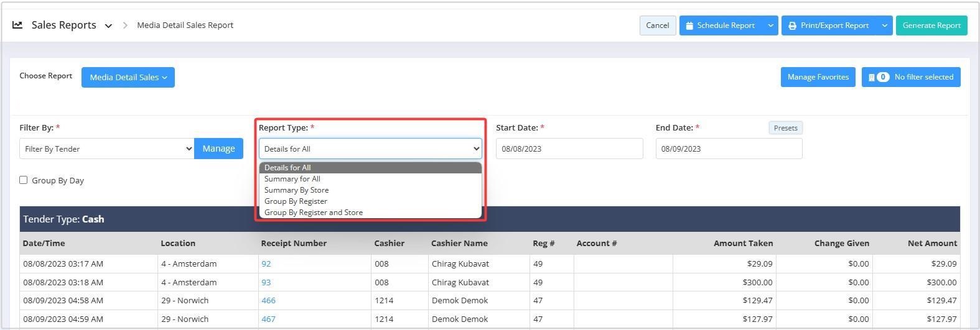Click the Start Date input field
The image size is (980, 330).
tap(569, 149)
